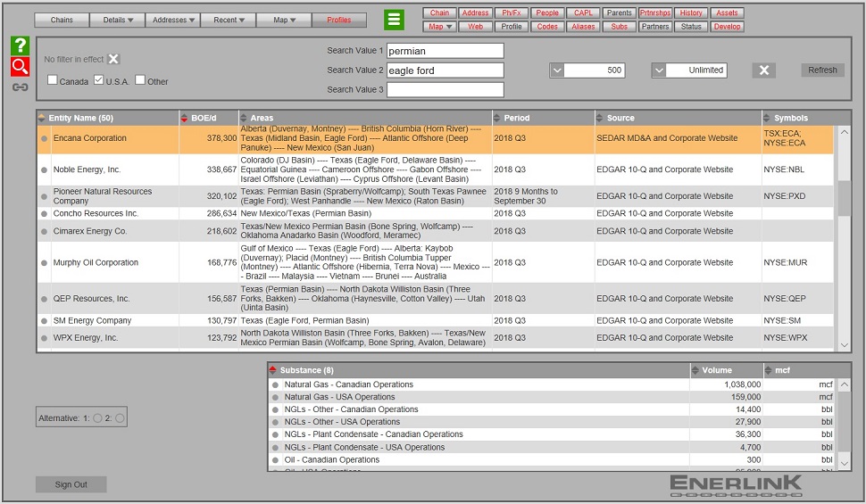Click the entity table vertical scrollbar thumb
Image resolution: width=866 pixels, height=504 pixels.
[x=844, y=198]
